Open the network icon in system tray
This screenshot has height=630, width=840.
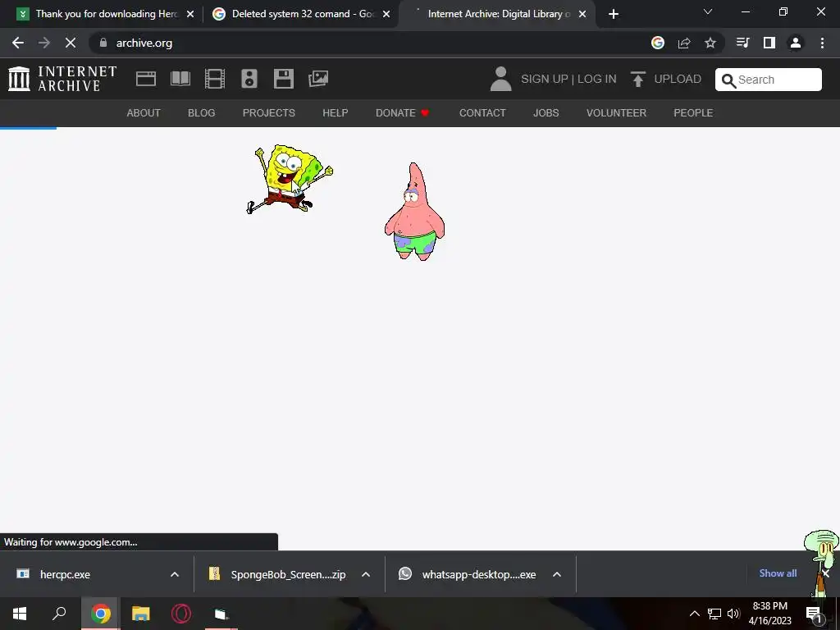click(x=714, y=614)
